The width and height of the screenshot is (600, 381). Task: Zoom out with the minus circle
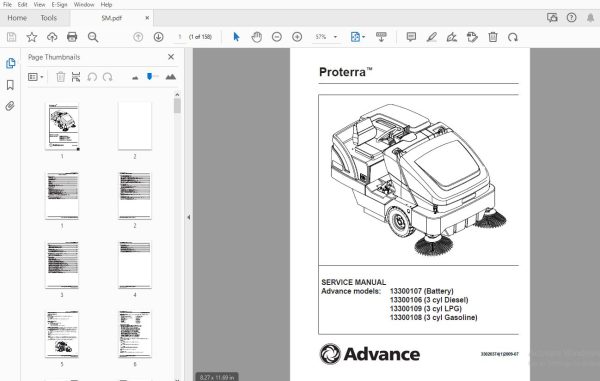[x=277, y=37]
